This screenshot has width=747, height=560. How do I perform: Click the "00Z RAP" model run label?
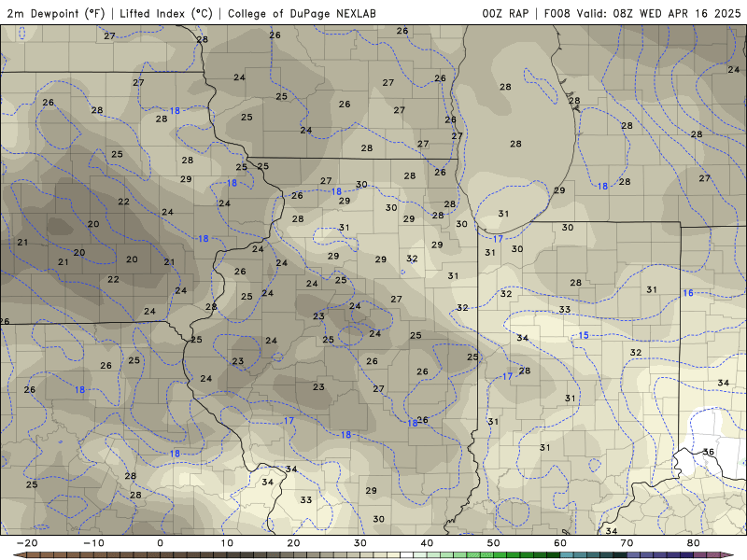pyautogui.click(x=505, y=13)
